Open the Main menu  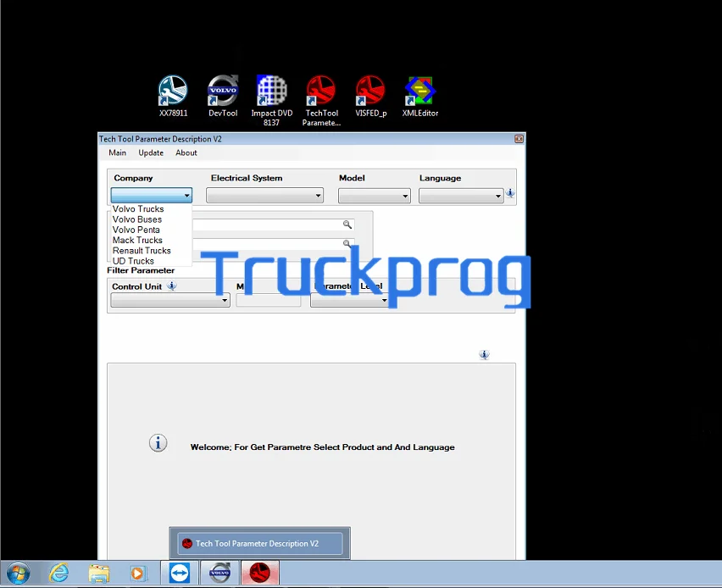pos(118,153)
